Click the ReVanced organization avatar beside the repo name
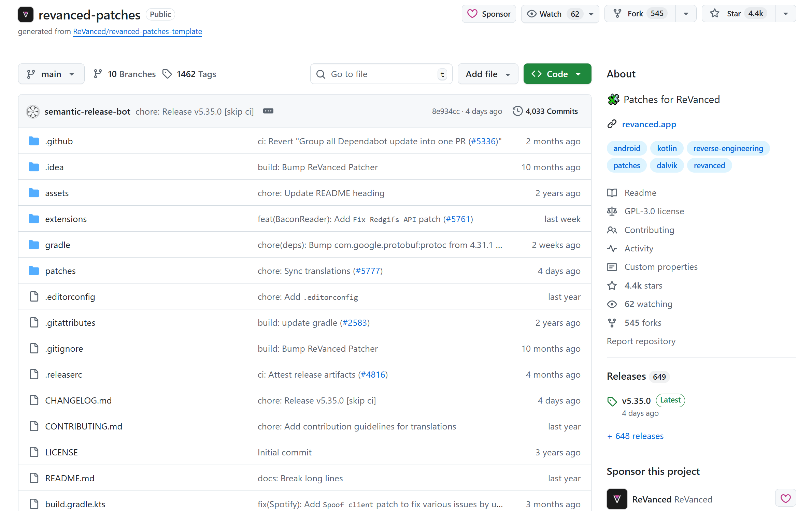Screen dimensions: 812x511 pyautogui.click(x=26, y=14)
